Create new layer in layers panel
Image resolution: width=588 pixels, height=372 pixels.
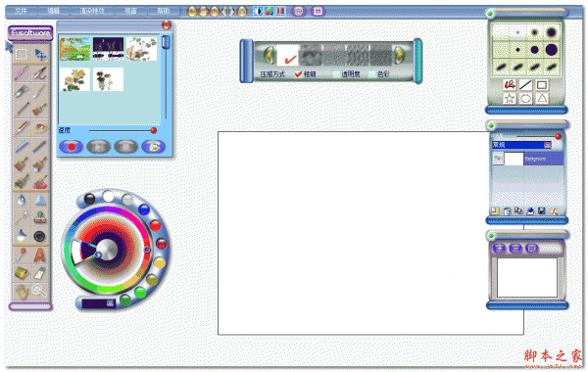tap(495, 211)
